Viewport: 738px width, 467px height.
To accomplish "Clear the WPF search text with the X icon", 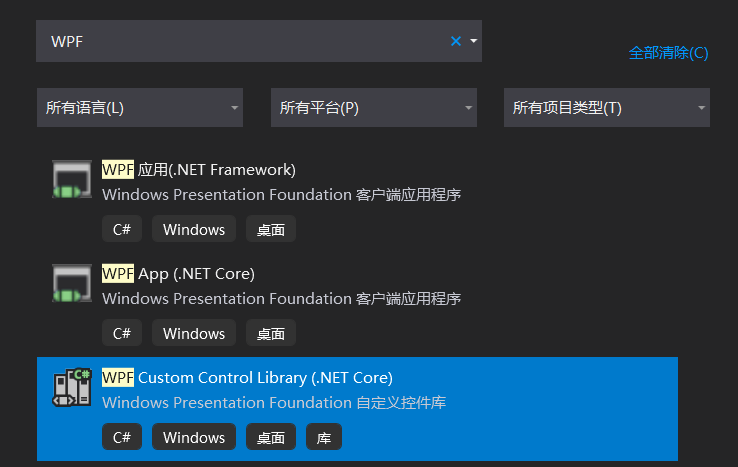I will click(456, 41).
